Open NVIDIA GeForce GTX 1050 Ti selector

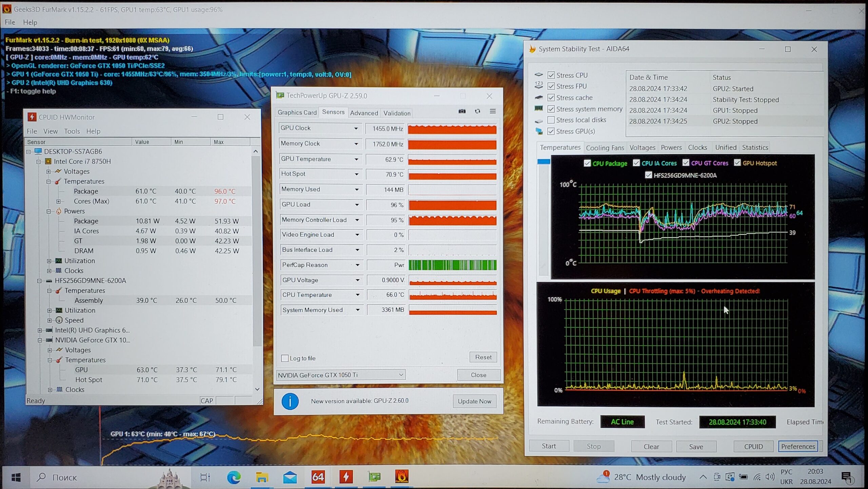point(340,375)
